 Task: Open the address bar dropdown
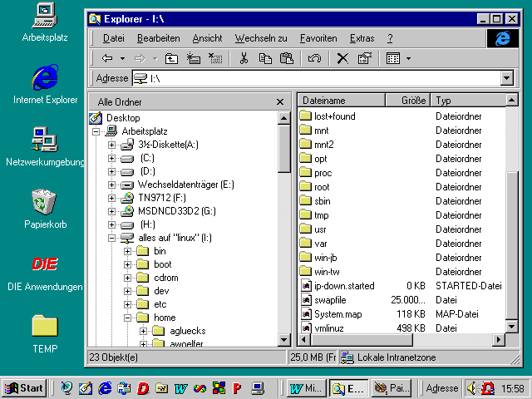coord(506,78)
